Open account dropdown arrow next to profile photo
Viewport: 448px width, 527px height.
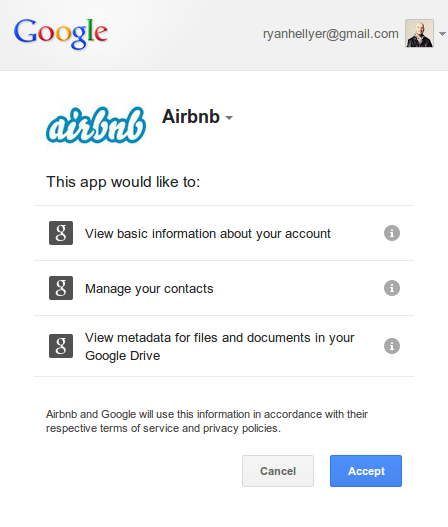[x=443, y=34]
